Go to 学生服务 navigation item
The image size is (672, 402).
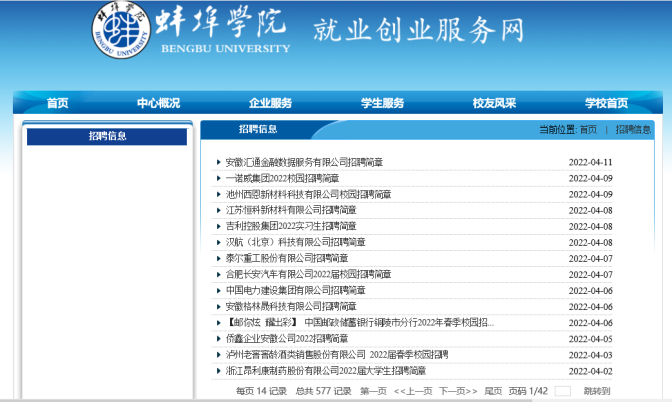click(382, 103)
